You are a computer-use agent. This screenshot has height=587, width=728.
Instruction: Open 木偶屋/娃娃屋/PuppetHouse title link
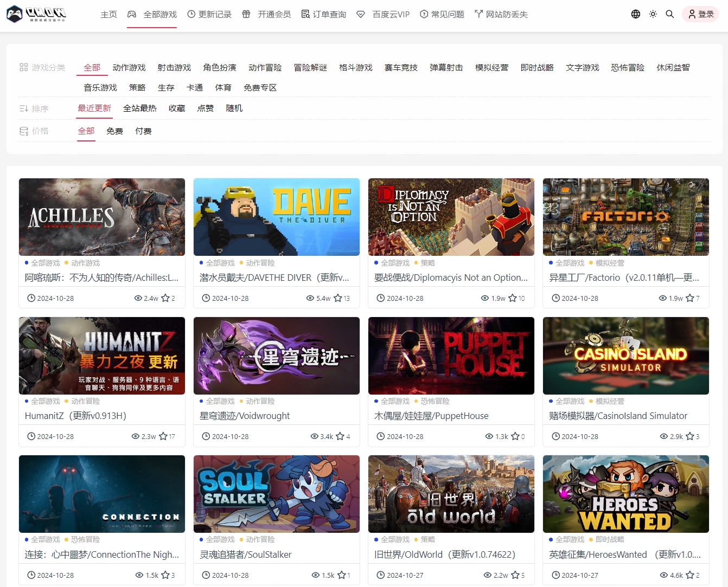click(x=431, y=416)
